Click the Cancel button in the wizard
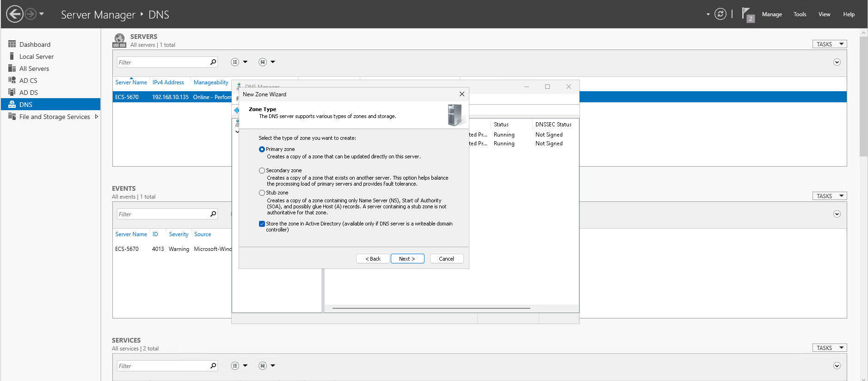This screenshot has height=381, width=868. (446, 259)
